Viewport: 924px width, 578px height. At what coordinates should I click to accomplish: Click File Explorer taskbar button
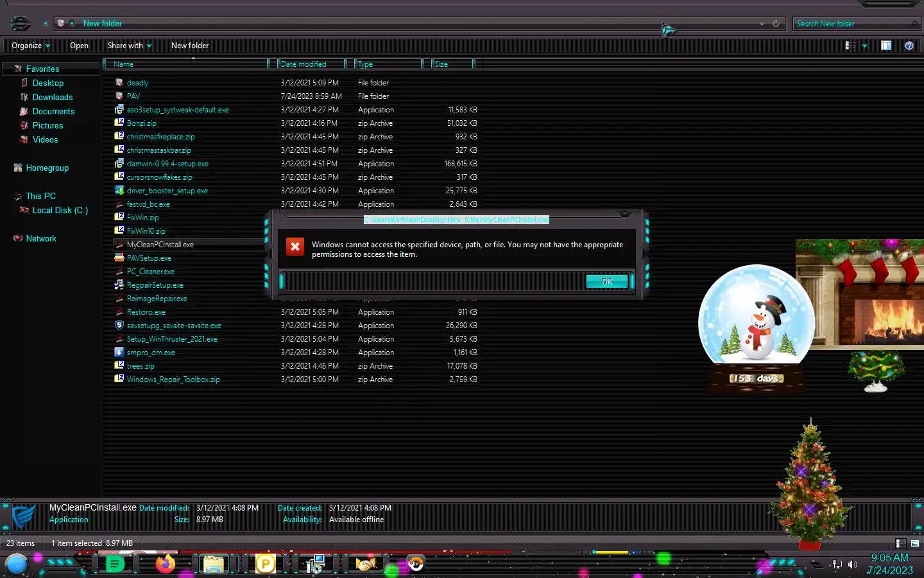214,565
